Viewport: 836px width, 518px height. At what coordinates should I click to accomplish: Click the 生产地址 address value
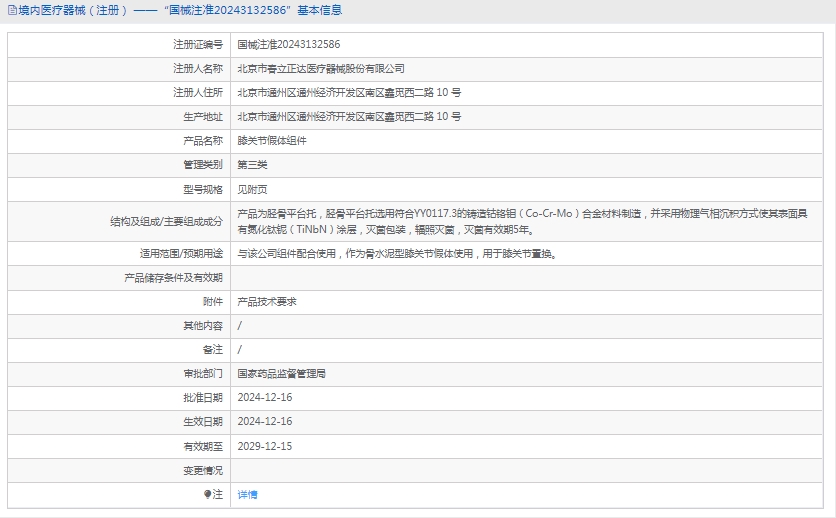click(x=348, y=117)
